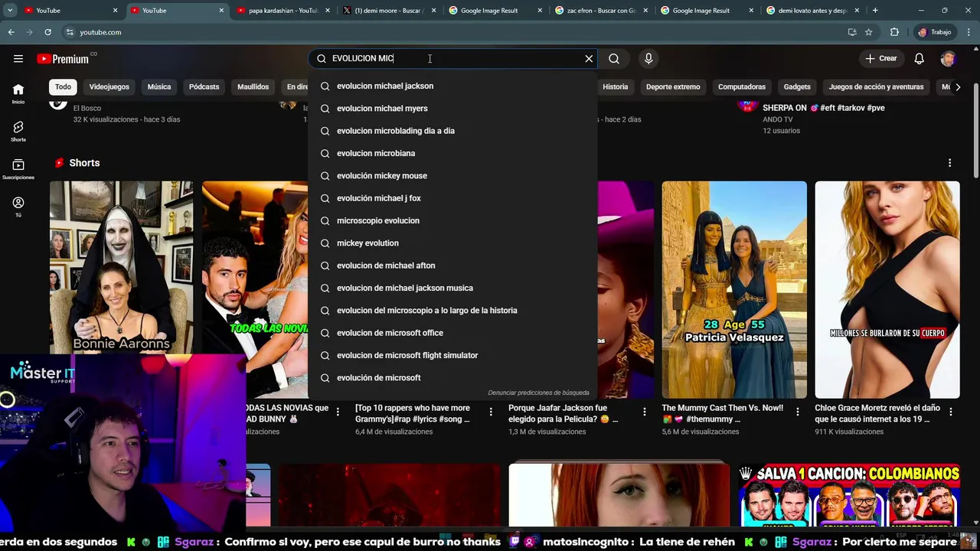Viewport: 980px width, 551px height.
Task: Select the Deporte extremo filter chip
Action: [x=673, y=86]
